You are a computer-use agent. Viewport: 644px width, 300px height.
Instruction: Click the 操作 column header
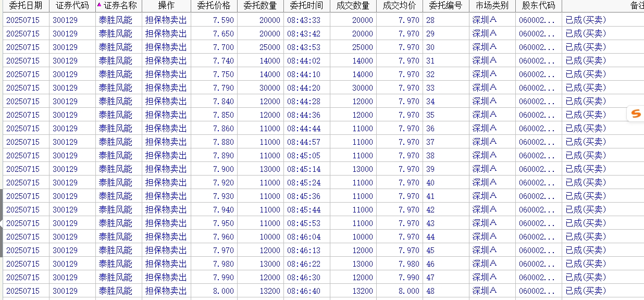(x=166, y=6)
